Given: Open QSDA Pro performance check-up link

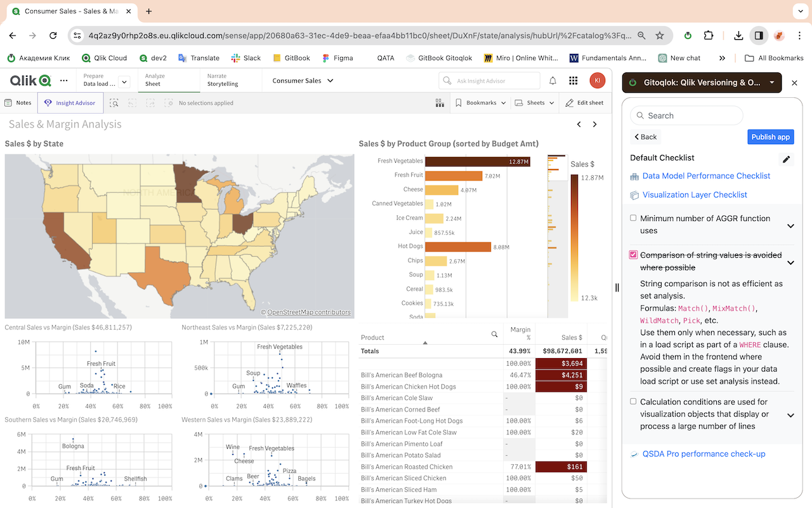Looking at the screenshot, I should click(704, 454).
